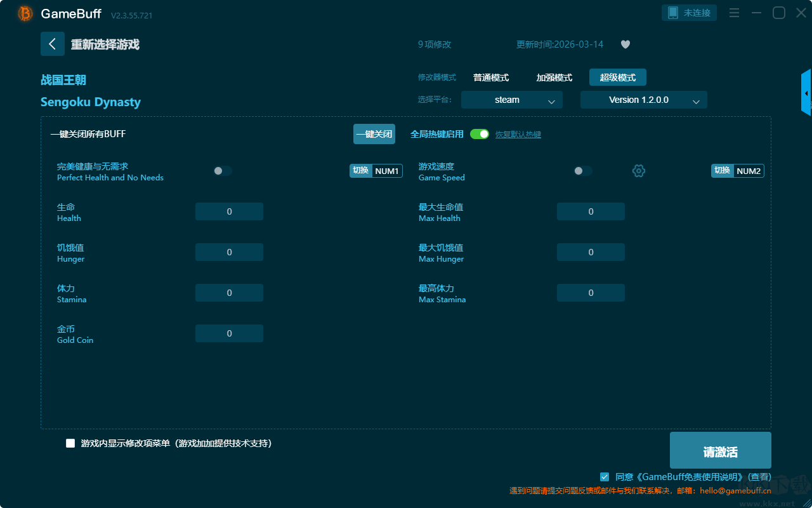
Task: Click the 9项修改 count text
Action: point(435,44)
